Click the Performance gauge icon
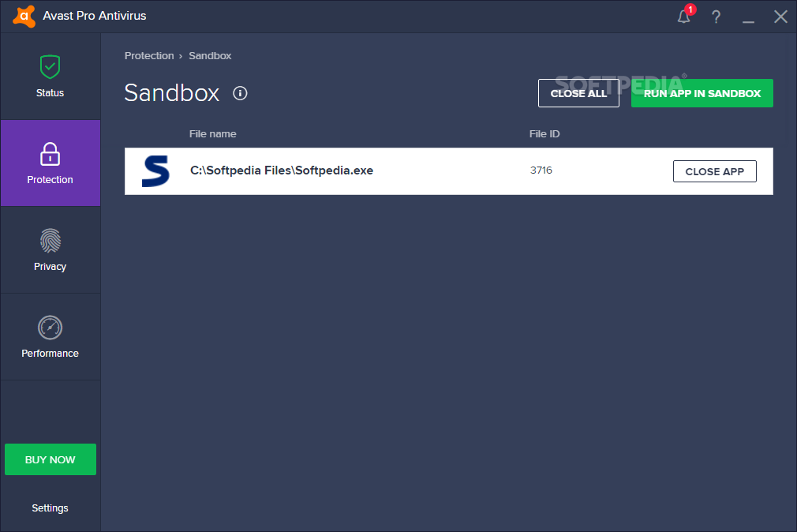Viewport: 797px width, 532px height. [x=50, y=328]
